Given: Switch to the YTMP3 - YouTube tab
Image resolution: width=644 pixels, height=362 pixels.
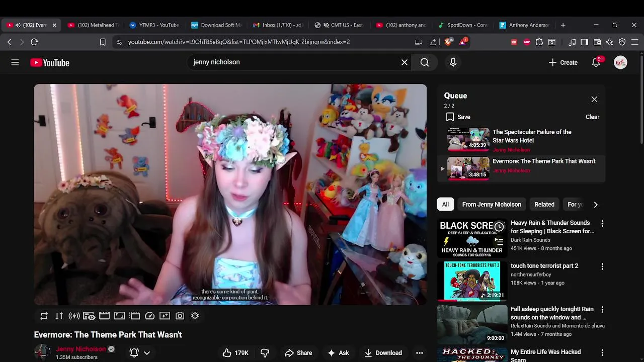Looking at the screenshot, I should pyautogui.click(x=154, y=25).
